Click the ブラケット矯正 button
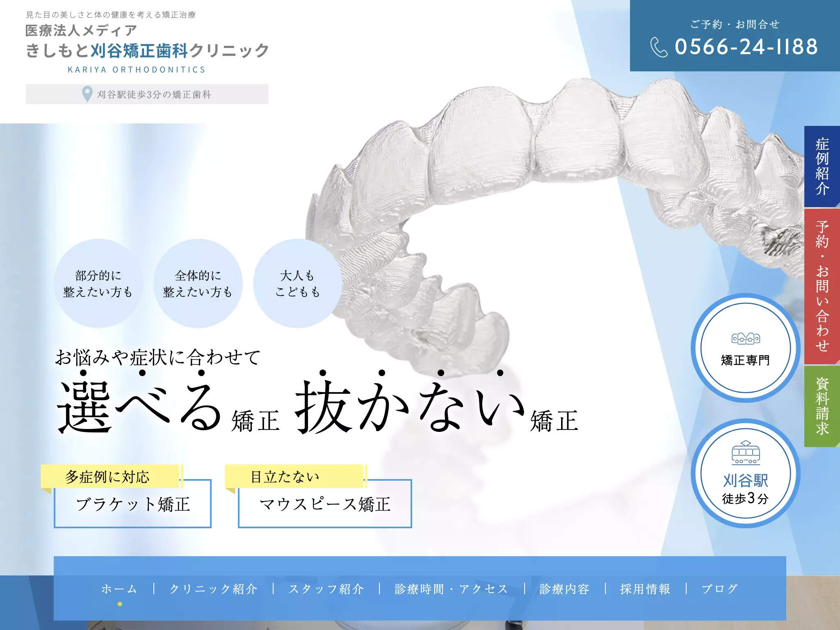Viewport: 840px width, 630px height. click(132, 504)
